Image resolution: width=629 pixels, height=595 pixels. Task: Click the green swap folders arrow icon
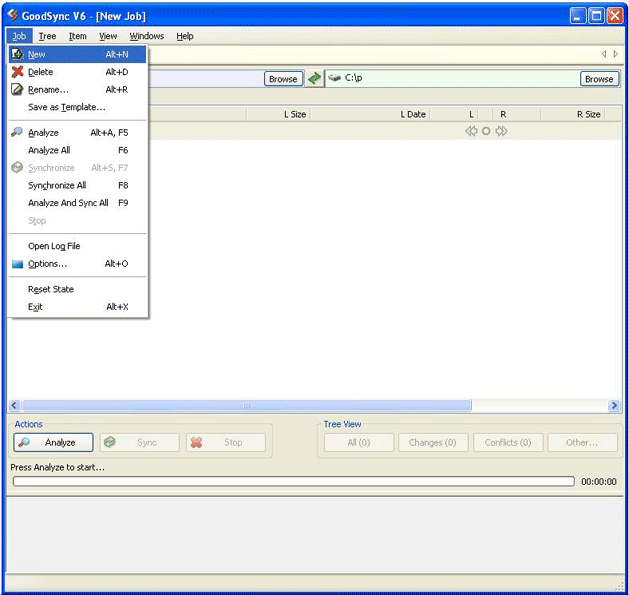pyautogui.click(x=314, y=78)
